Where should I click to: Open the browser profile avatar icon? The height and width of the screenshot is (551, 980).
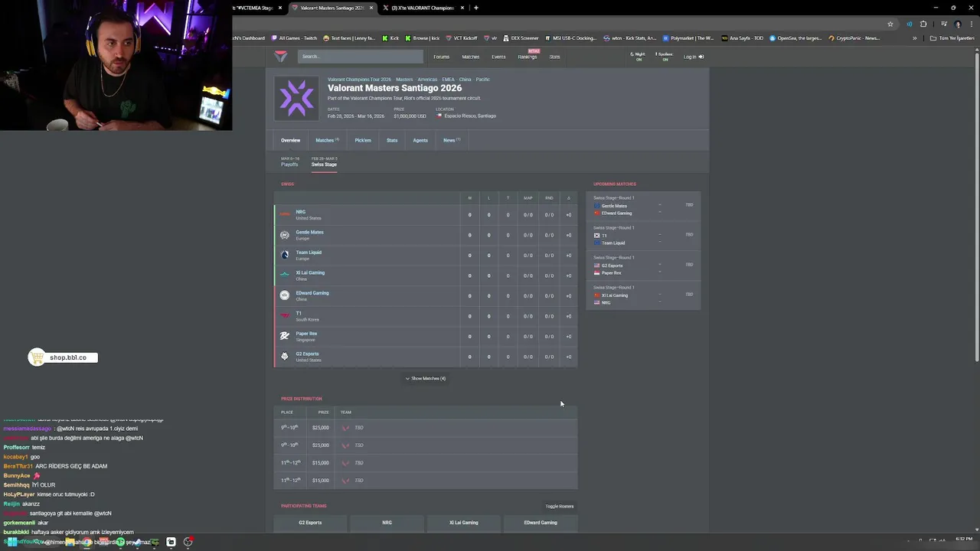click(958, 24)
